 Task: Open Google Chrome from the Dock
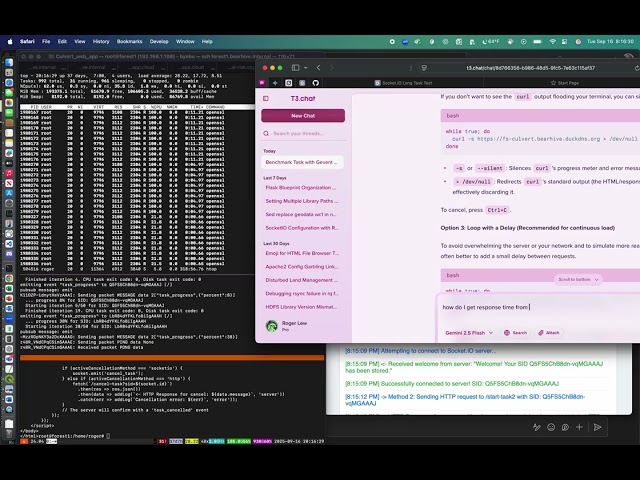[x=9, y=278]
